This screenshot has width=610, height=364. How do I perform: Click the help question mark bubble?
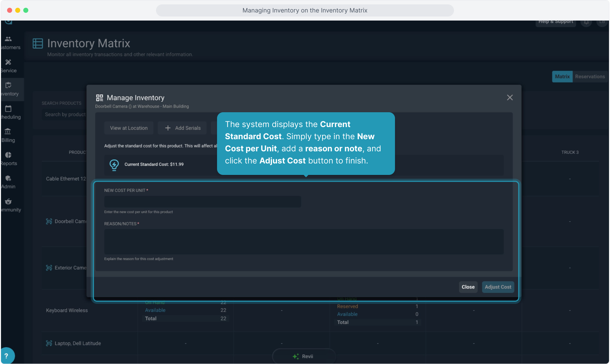coord(6,356)
